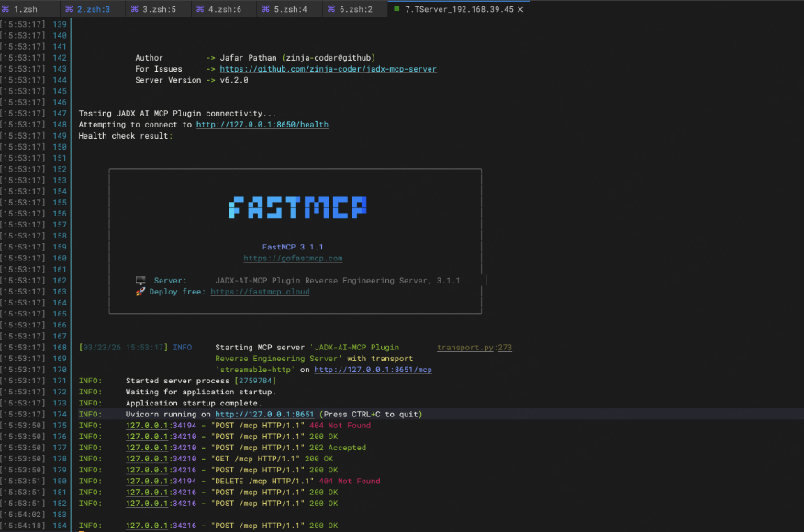Click the [15:54:02] timestamp on line 183
The image size is (804, 532).
23,515
